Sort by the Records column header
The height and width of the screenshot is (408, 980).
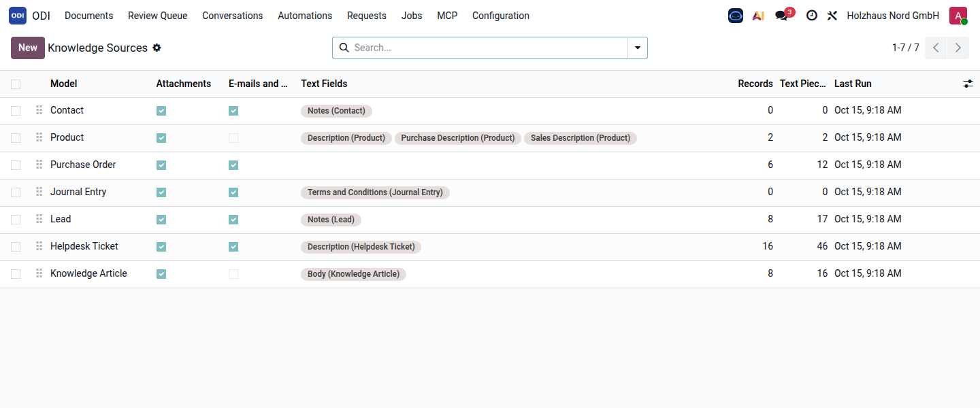755,84
